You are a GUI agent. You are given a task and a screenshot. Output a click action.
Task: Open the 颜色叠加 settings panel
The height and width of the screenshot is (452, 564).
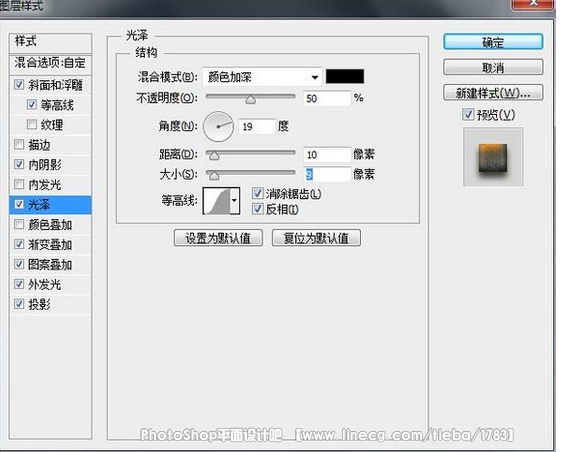point(50,224)
